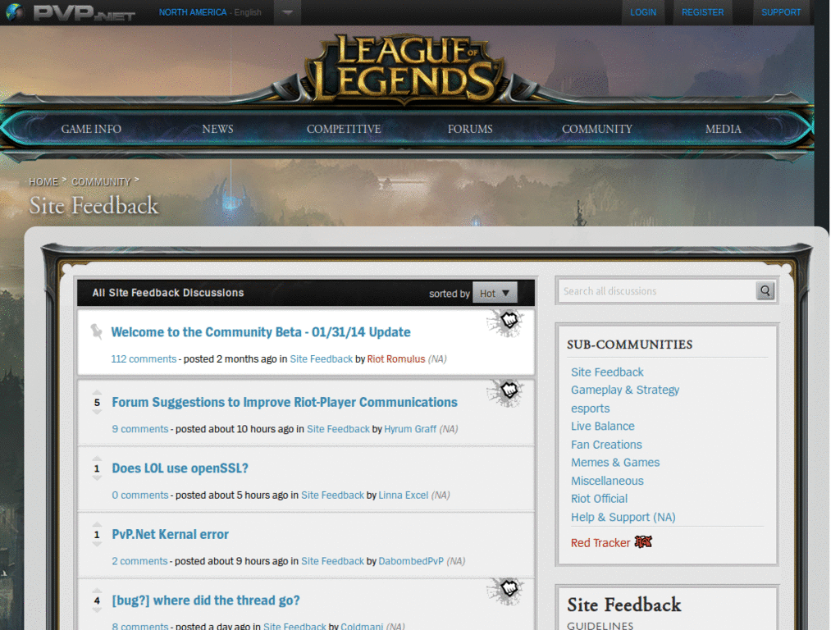840x630 pixels.
Task: Open 112 comments link
Action: click(x=144, y=359)
